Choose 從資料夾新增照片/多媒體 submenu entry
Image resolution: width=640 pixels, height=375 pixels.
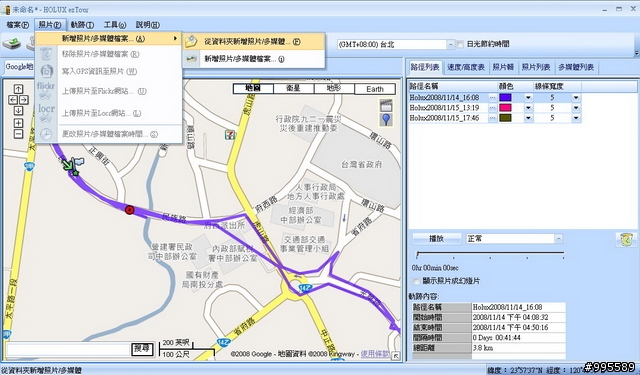(x=253, y=42)
